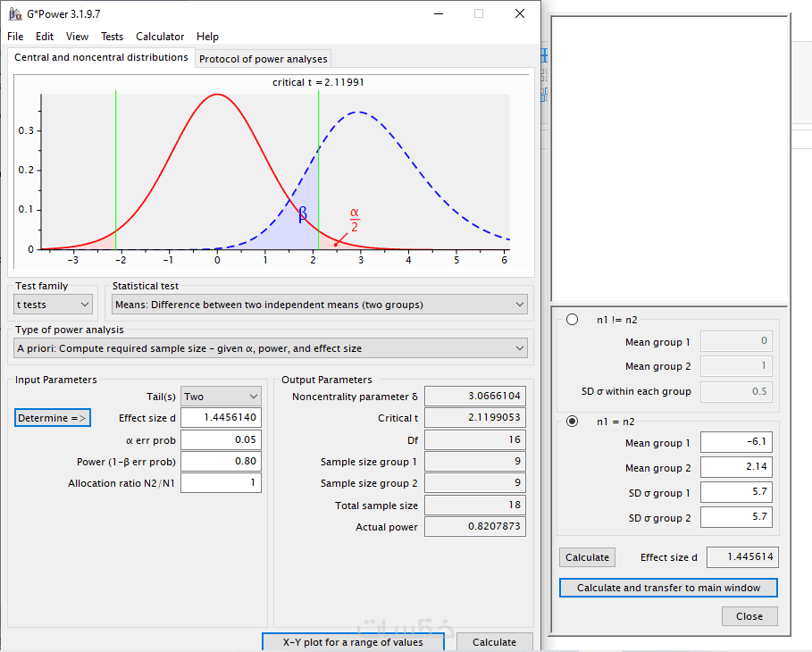Close the G*Power window

[x=520, y=13]
